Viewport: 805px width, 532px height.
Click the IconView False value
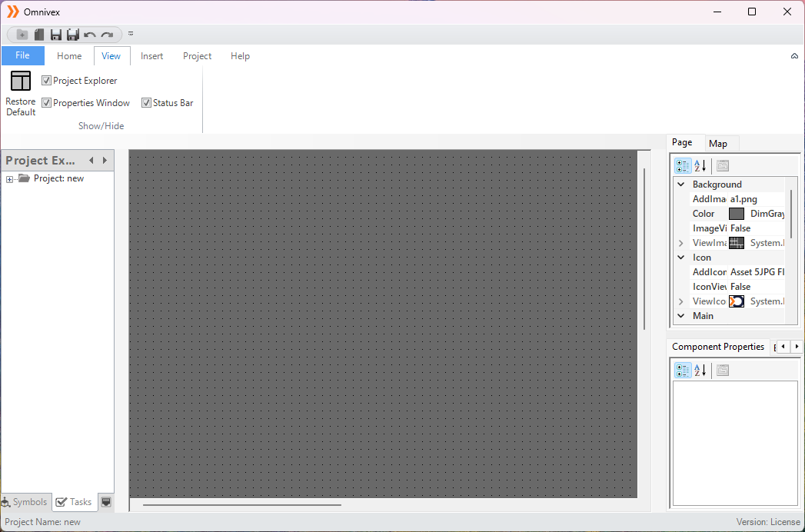coord(756,287)
